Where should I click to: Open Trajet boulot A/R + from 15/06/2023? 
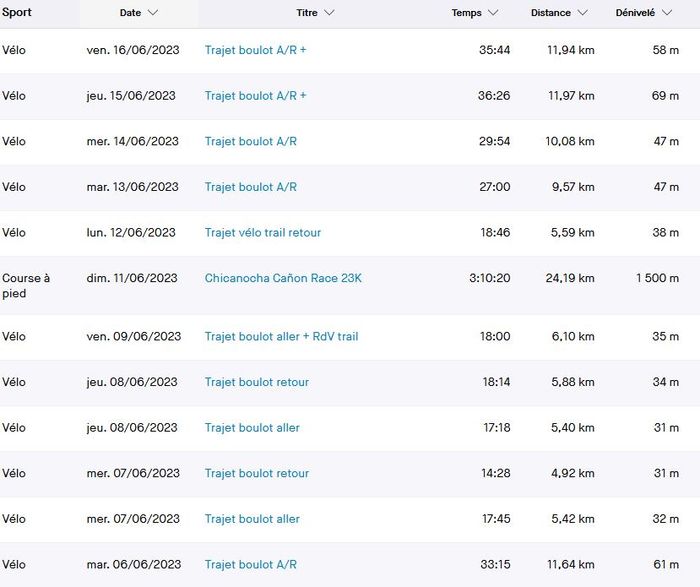255,96
